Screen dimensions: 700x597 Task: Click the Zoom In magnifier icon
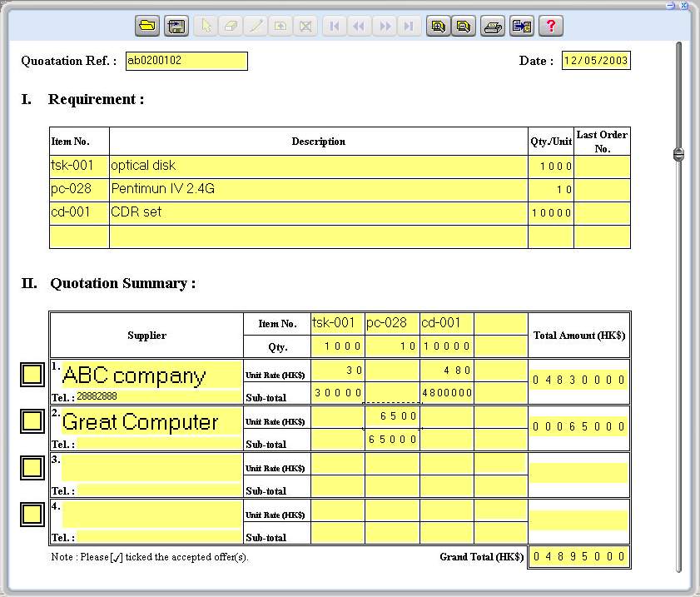coord(437,26)
